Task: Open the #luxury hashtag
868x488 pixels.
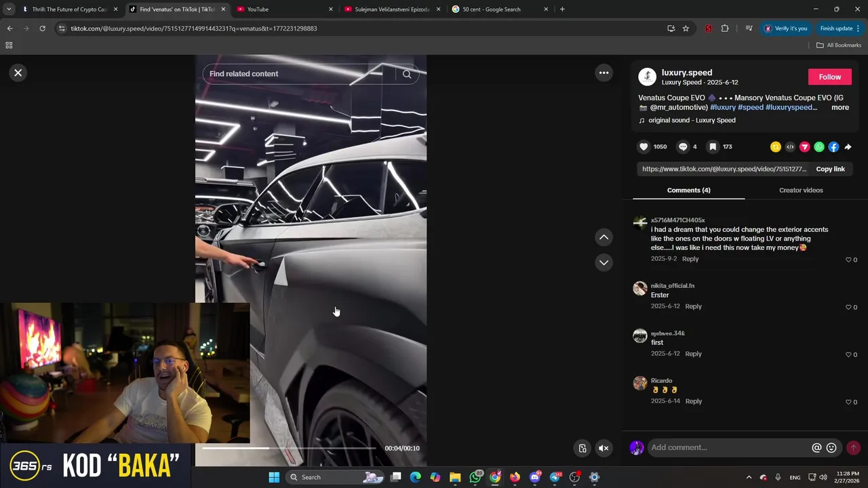Action: (722, 107)
